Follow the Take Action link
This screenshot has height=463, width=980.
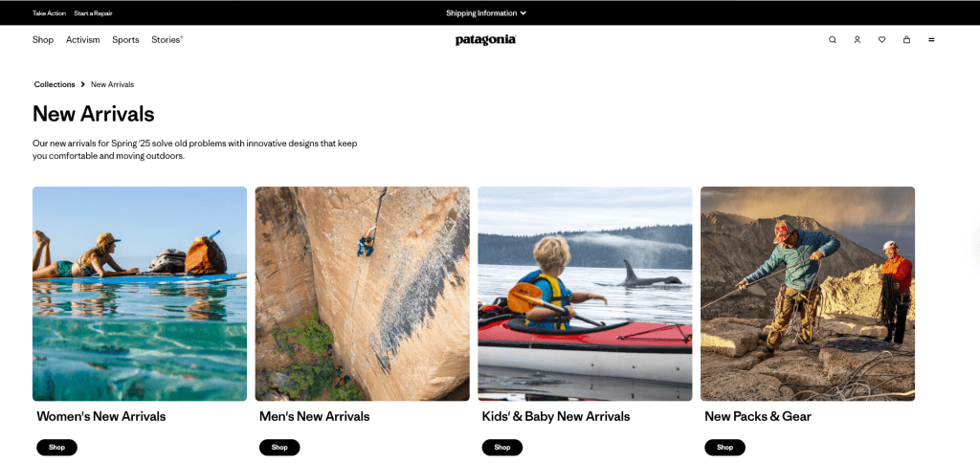[50, 13]
